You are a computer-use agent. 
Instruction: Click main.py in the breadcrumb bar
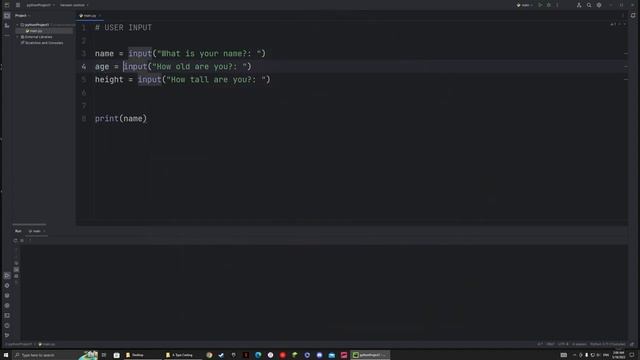tap(47, 344)
